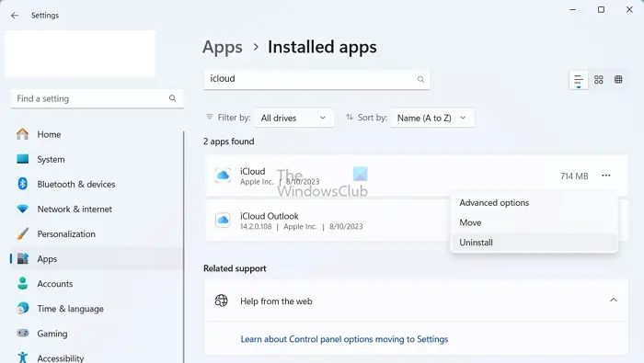Click the installed apps search field containing icloud

316,79
